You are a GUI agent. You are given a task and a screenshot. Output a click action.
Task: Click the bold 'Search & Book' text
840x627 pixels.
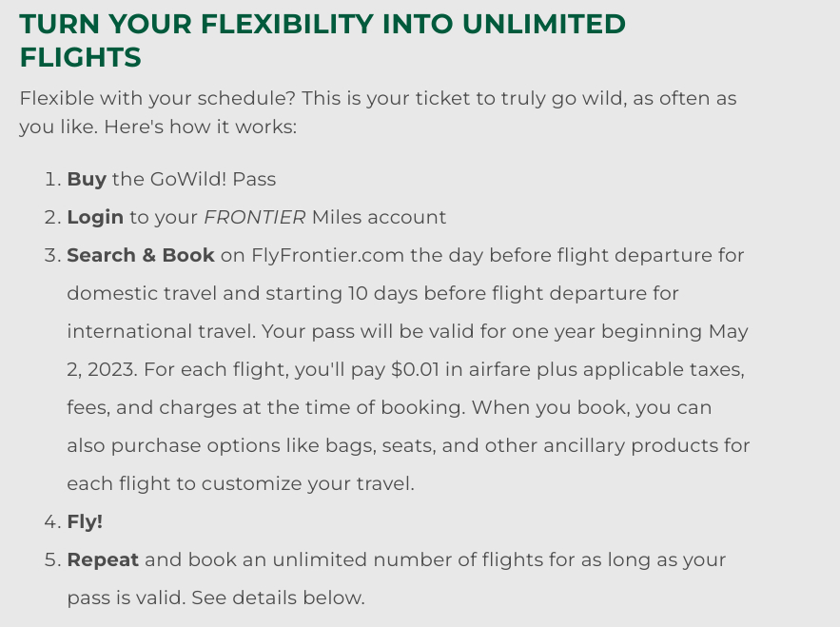pos(141,255)
